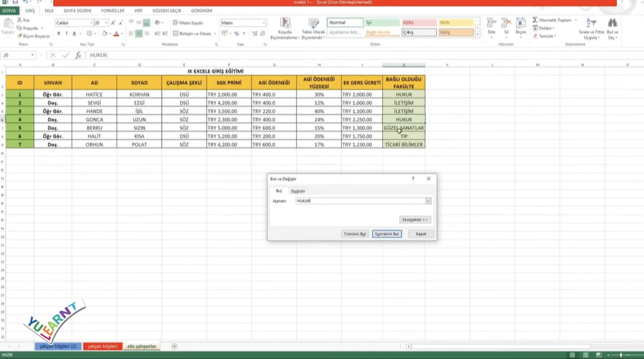644x359 pixels.
Task: Click the Sonrakini Bul button
Action: [x=387, y=234]
